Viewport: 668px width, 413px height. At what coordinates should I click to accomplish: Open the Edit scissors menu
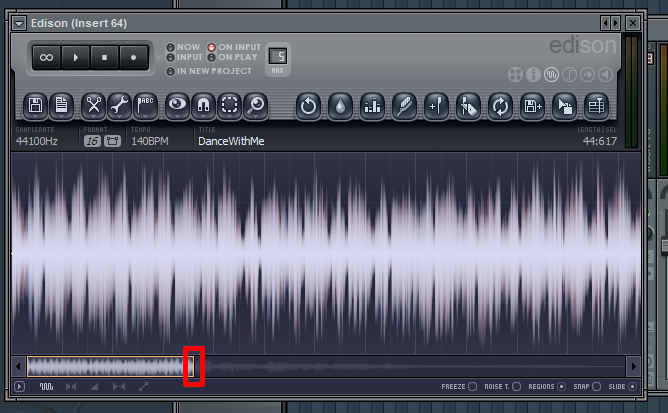(93, 106)
